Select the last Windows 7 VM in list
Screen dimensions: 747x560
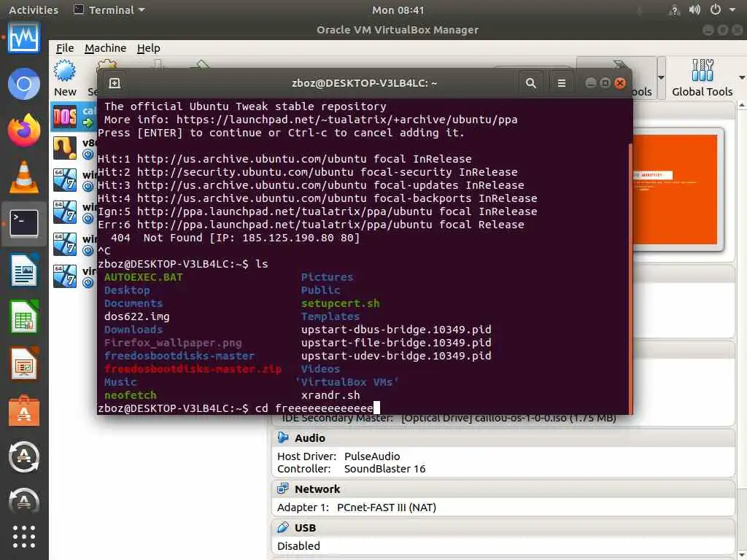coord(65,276)
